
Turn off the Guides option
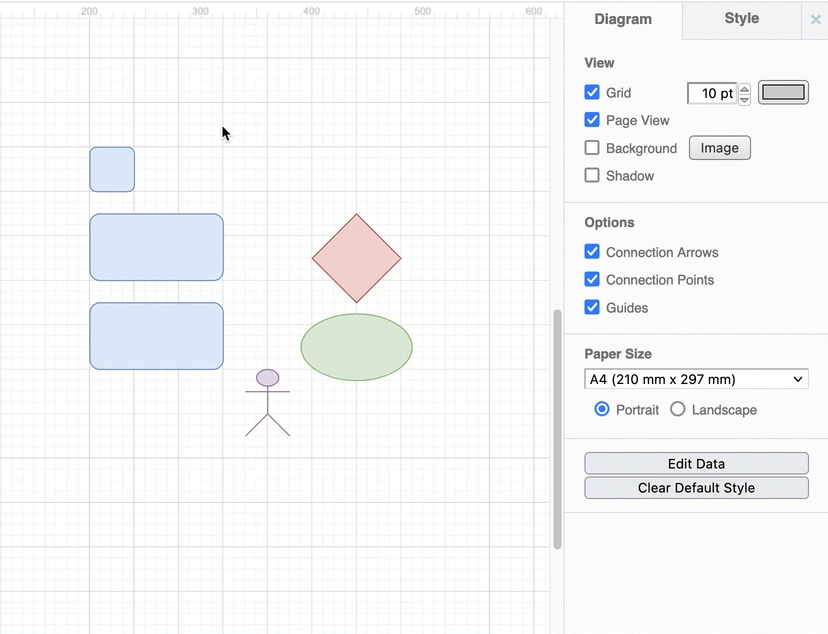click(592, 307)
